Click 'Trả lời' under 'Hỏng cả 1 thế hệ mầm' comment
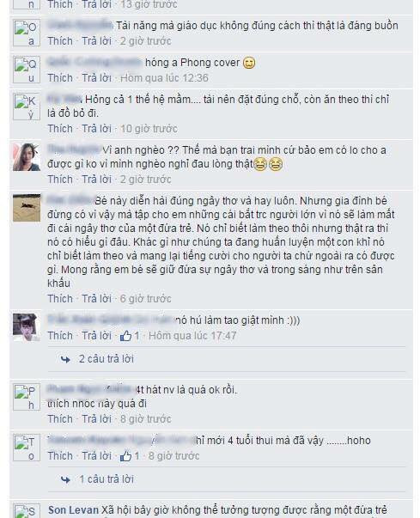 [96, 129]
